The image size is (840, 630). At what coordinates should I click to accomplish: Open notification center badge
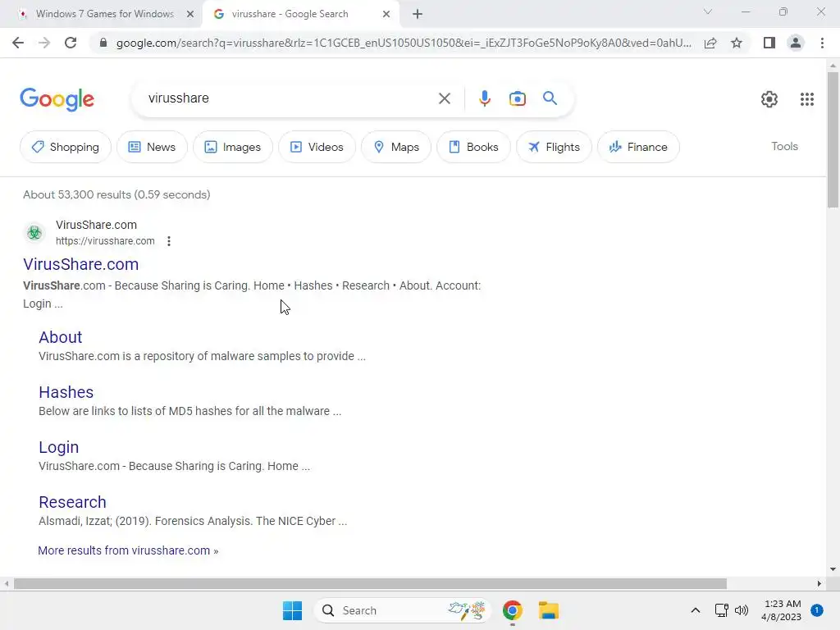click(x=817, y=610)
